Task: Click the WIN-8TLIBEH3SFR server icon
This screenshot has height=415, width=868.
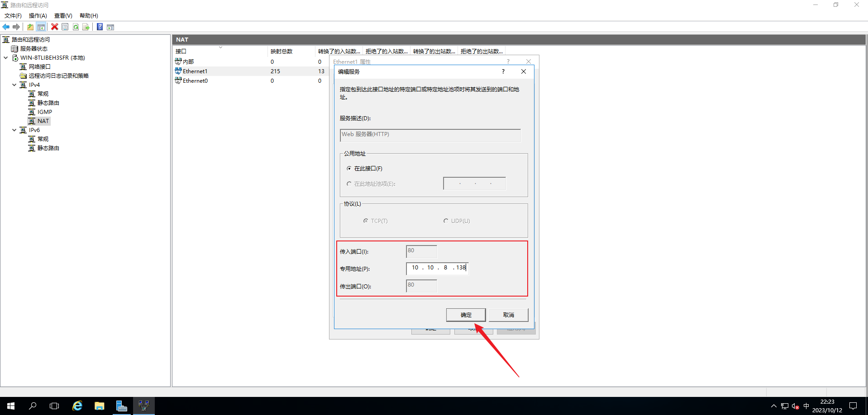Action: click(14, 58)
